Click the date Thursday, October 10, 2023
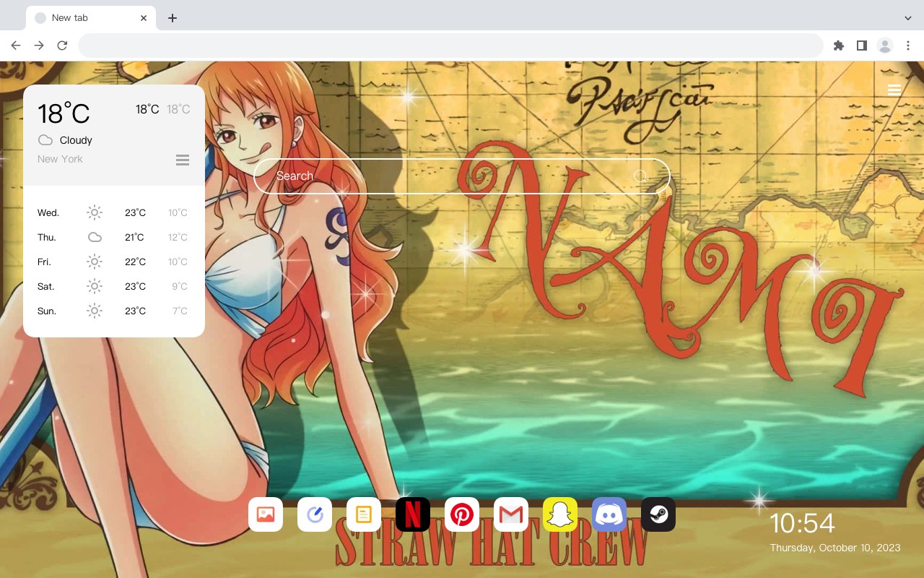The width and height of the screenshot is (924, 578). (835, 548)
